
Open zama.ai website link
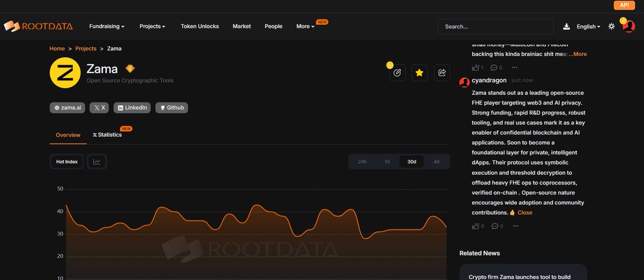(68, 108)
